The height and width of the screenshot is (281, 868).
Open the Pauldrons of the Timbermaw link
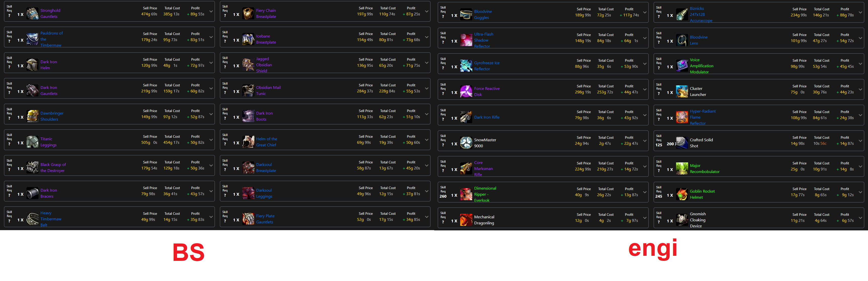(x=52, y=39)
